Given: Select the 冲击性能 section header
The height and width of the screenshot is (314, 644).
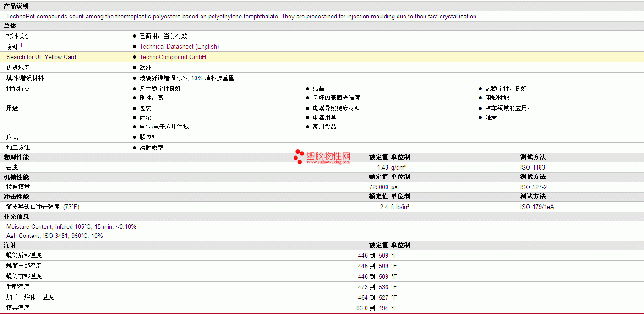Looking at the screenshot, I should pyautogui.click(x=16, y=197).
